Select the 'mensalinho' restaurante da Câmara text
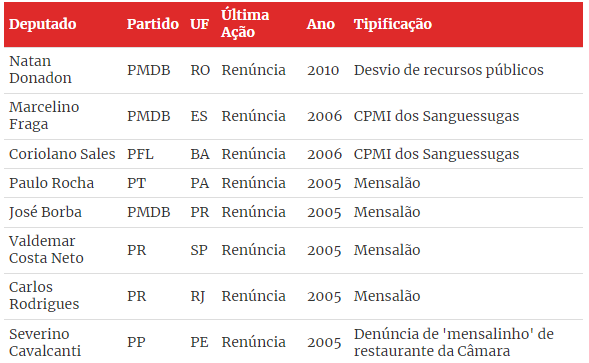This screenshot has width=589, height=363. pos(453,342)
